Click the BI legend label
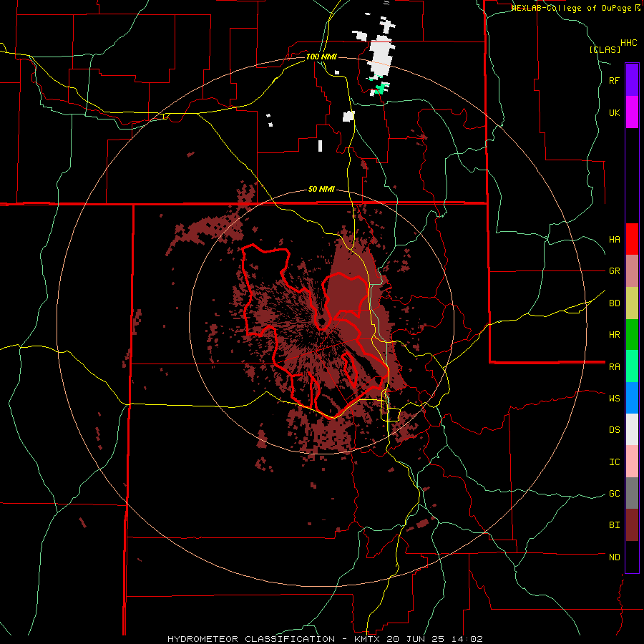644x644 pixels. tap(614, 525)
